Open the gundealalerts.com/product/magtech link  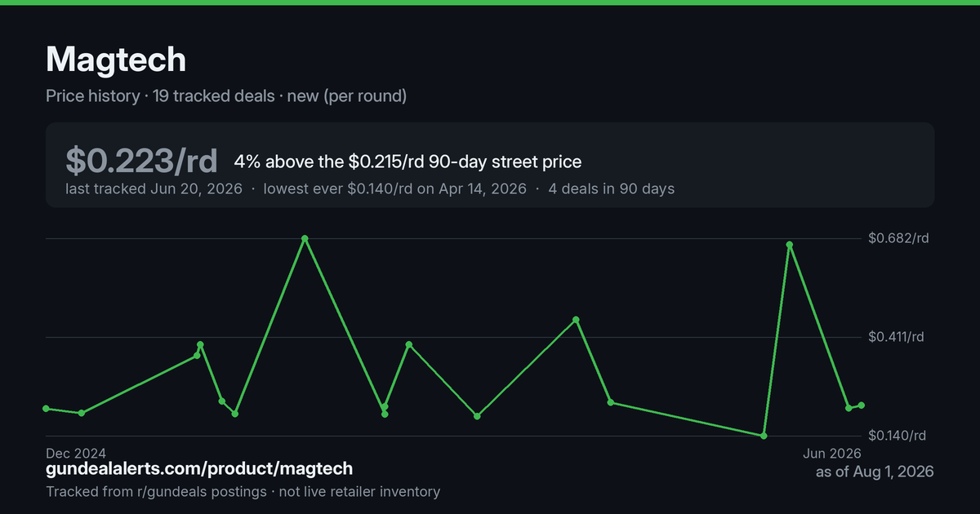(x=199, y=468)
